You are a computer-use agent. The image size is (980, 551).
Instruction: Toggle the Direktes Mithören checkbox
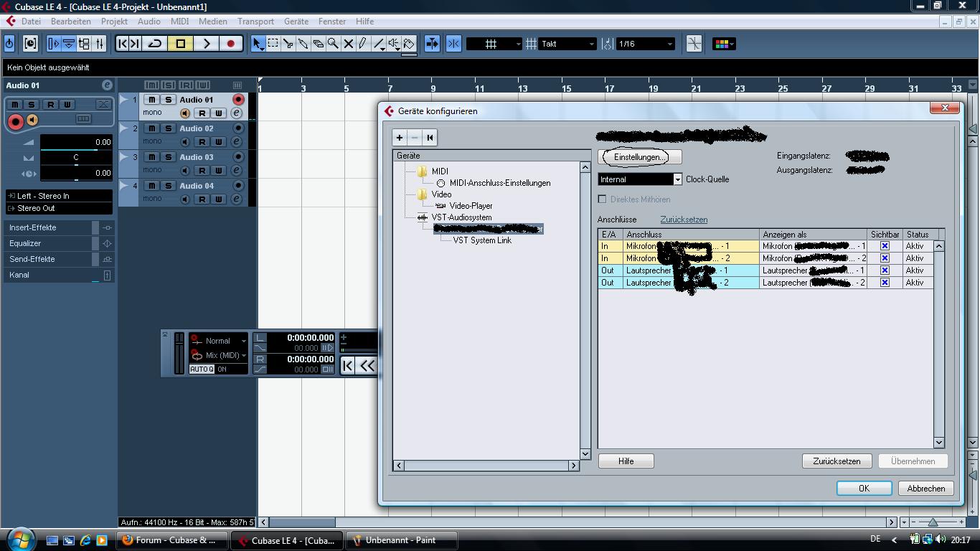click(x=602, y=199)
